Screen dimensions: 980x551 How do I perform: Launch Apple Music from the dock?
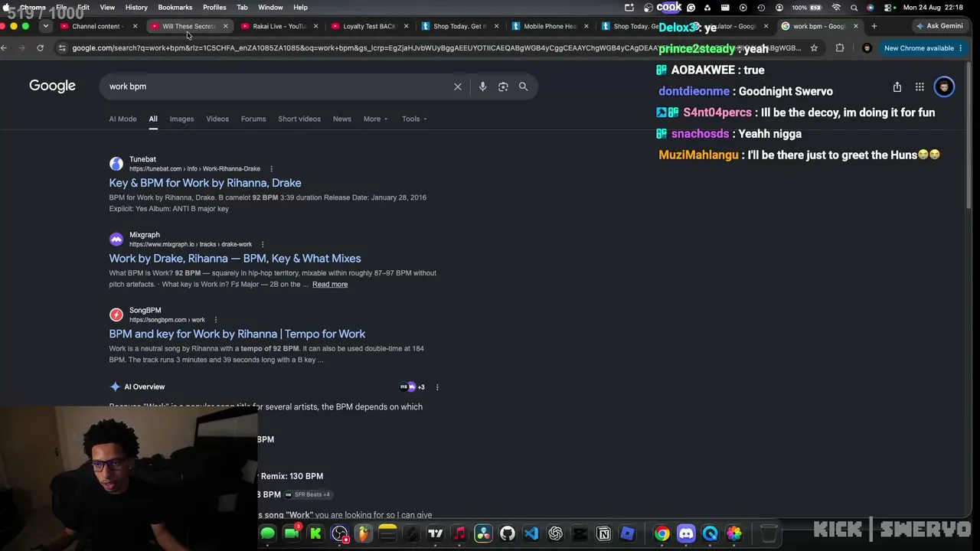(x=459, y=533)
